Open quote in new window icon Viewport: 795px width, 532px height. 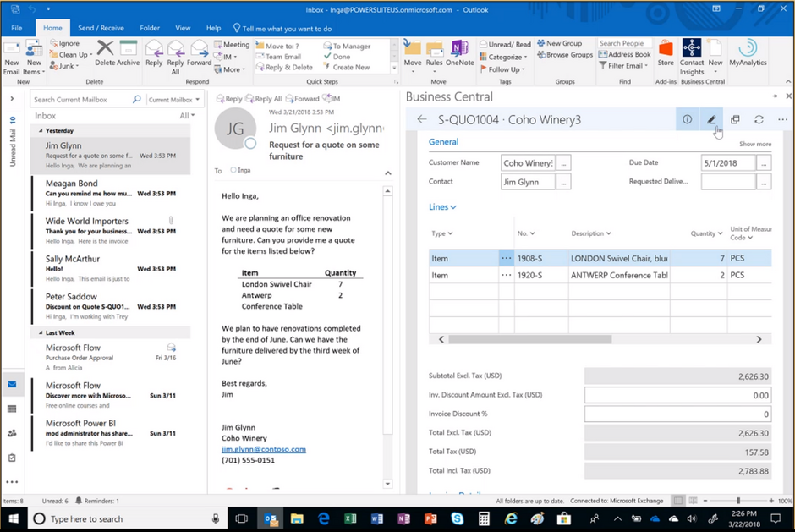point(735,120)
